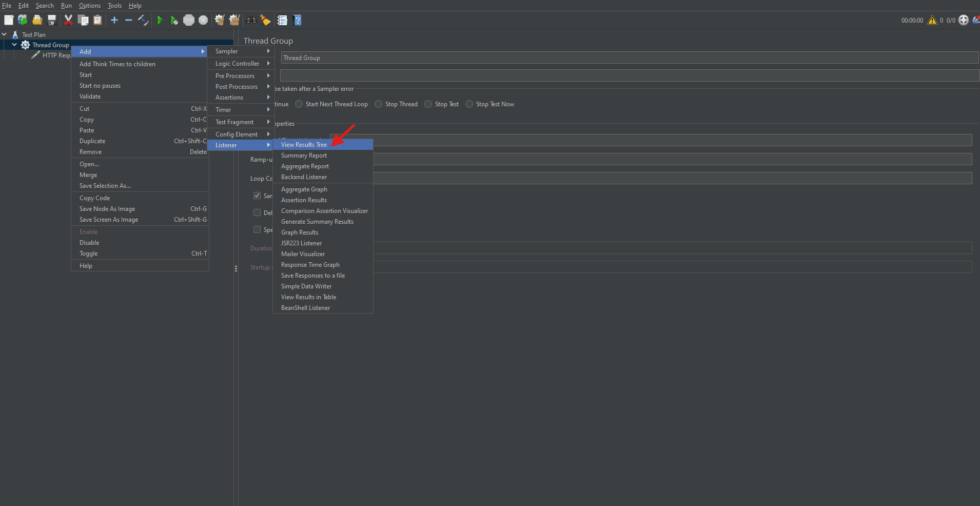Uncheck Same user on each iteration
The image size is (980, 506).
tap(257, 196)
